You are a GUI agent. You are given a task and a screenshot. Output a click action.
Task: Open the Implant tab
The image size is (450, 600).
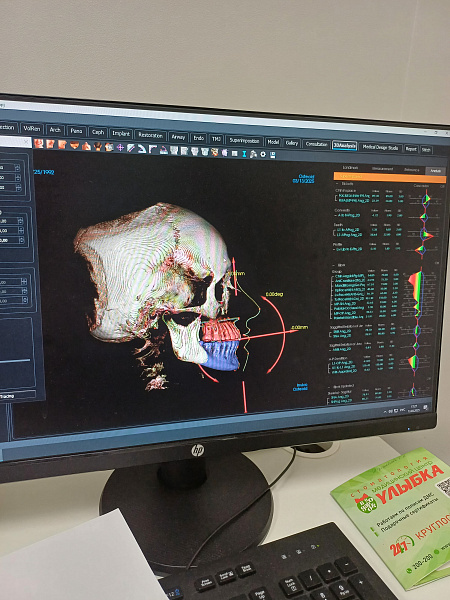pos(121,134)
